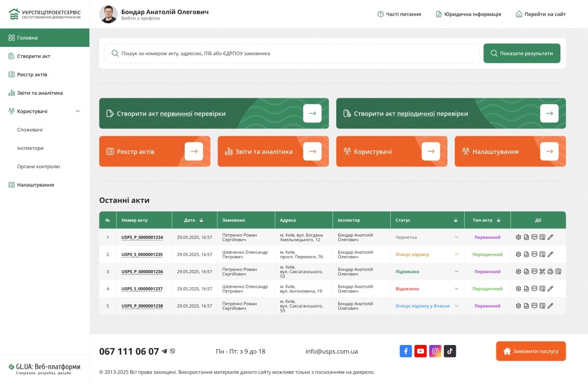Sort table by Дата column

[x=201, y=220]
